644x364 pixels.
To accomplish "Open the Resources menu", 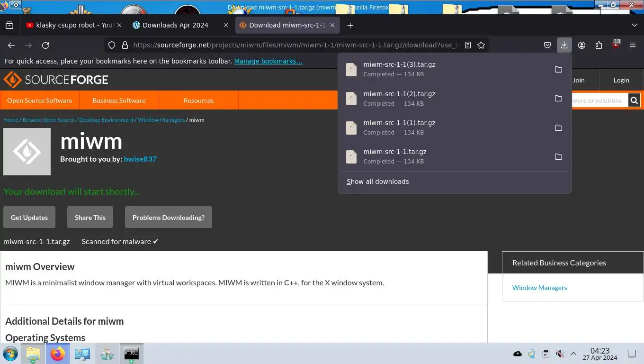I will pyautogui.click(x=198, y=100).
